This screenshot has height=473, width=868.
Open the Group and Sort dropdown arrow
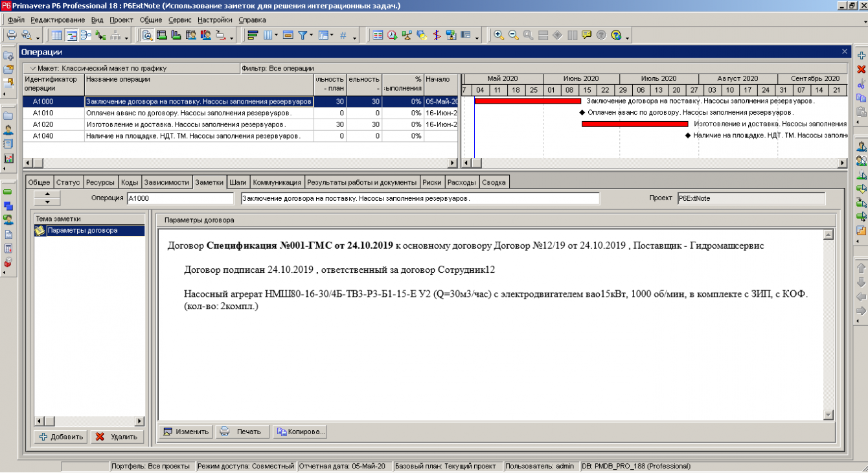pyautogui.click(x=332, y=35)
